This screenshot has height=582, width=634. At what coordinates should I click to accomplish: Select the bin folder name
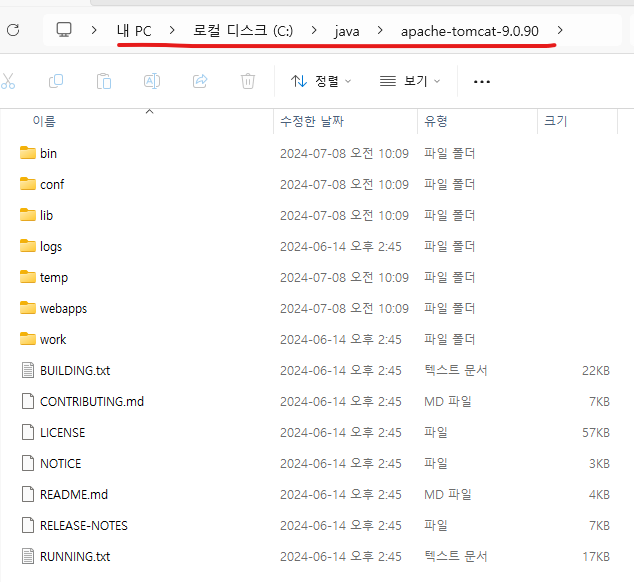[x=48, y=154]
